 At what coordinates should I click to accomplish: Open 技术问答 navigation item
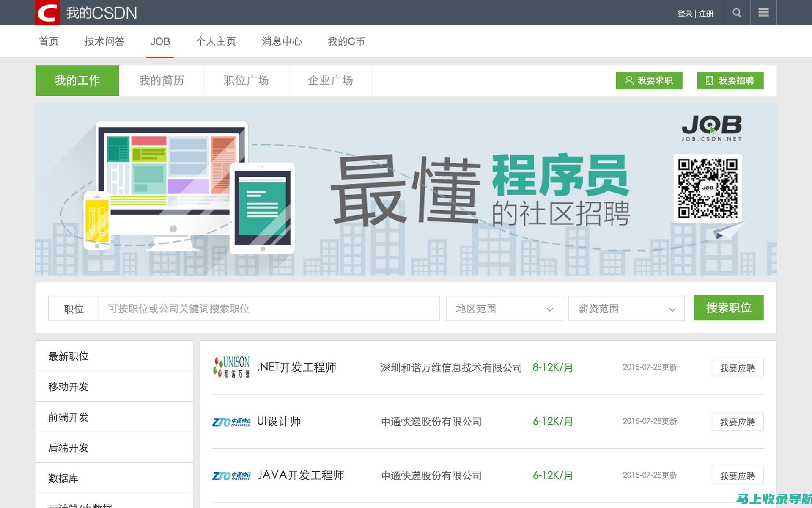(104, 41)
